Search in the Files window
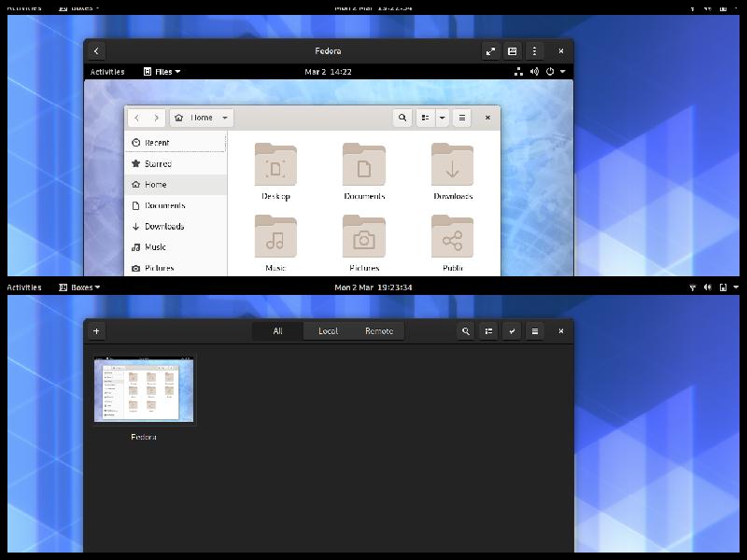The height and width of the screenshot is (560, 747). (x=402, y=118)
